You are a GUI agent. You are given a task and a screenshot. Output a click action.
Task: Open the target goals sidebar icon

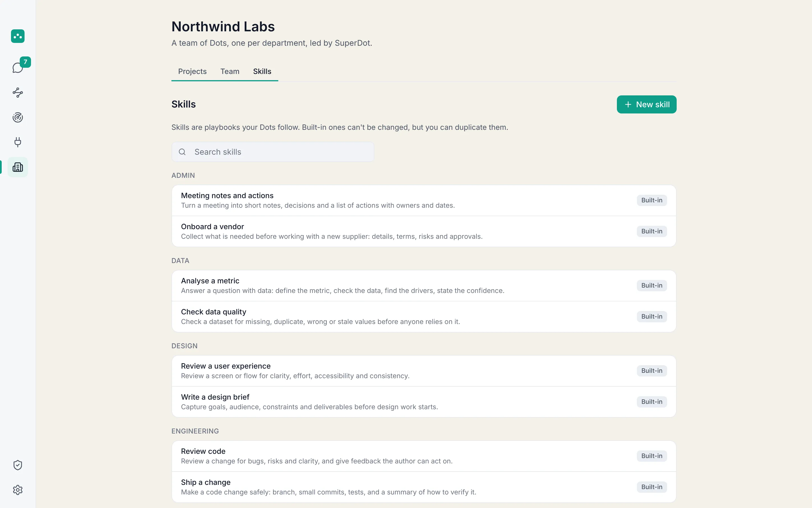tap(18, 117)
